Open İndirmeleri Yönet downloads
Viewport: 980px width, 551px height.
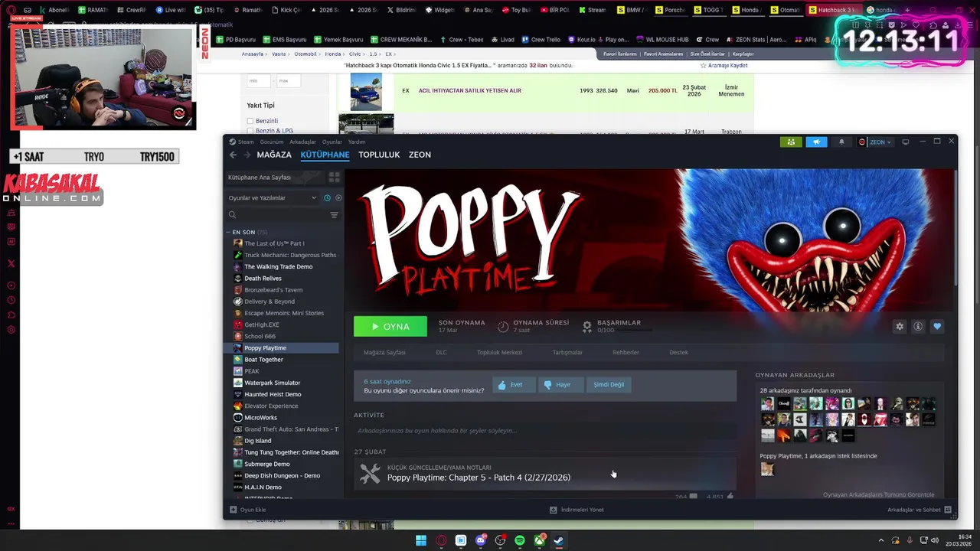tap(577, 510)
